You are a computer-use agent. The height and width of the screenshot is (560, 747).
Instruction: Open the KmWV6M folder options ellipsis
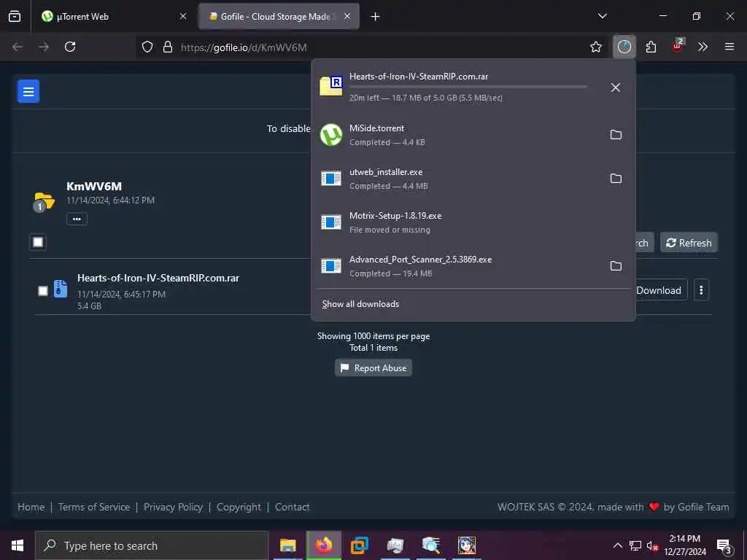pyautogui.click(x=77, y=219)
